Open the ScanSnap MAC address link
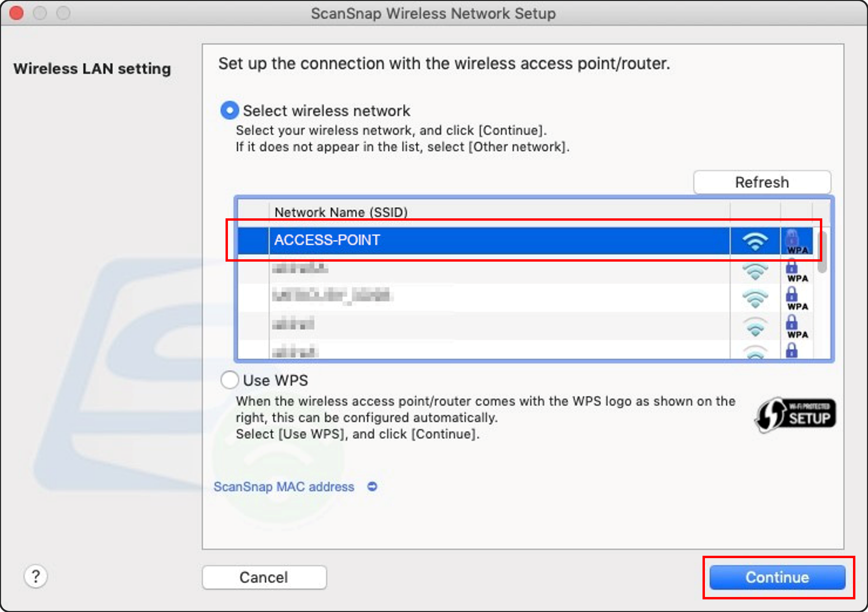 (x=284, y=487)
